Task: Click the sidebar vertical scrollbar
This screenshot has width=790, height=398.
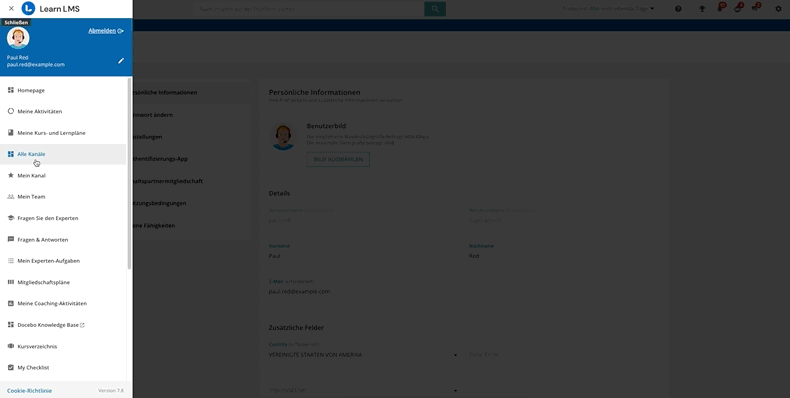Action: click(x=129, y=173)
